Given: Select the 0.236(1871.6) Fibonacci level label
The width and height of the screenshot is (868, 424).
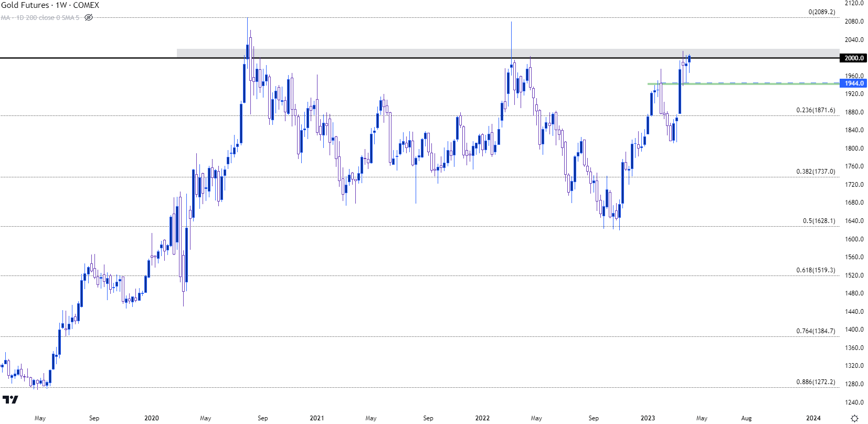Looking at the screenshot, I should pyautogui.click(x=815, y=110).
